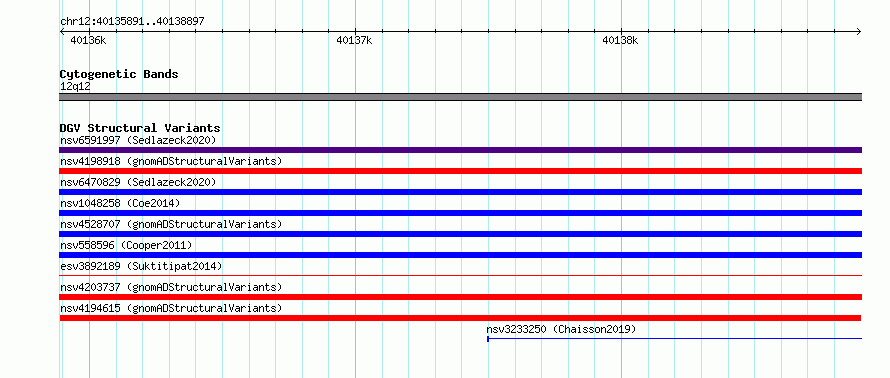Click the nsv6591997 (Sedlazeck2020) label

(138, 140)
